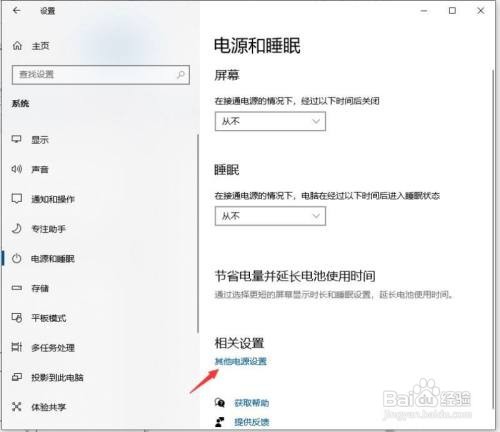Open 投影到此电脑 settings page

(57, 378)
